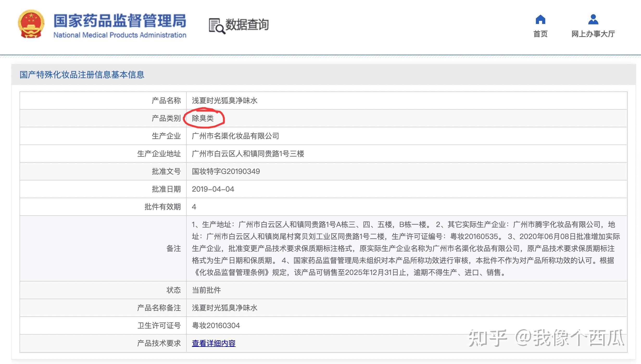Click address 广州市白云区人和镇同贵路1号三楼
The image size is (641, 364).
click(x=248, y=154)
